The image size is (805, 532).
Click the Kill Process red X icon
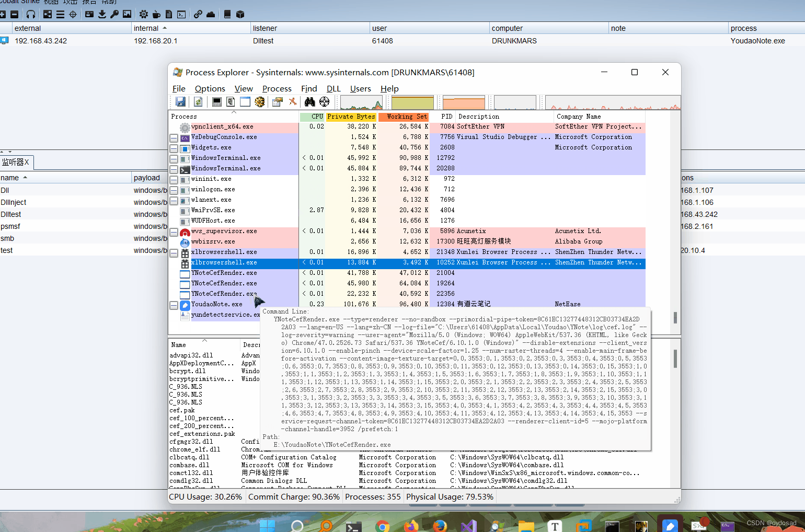(x=292, y=102)
